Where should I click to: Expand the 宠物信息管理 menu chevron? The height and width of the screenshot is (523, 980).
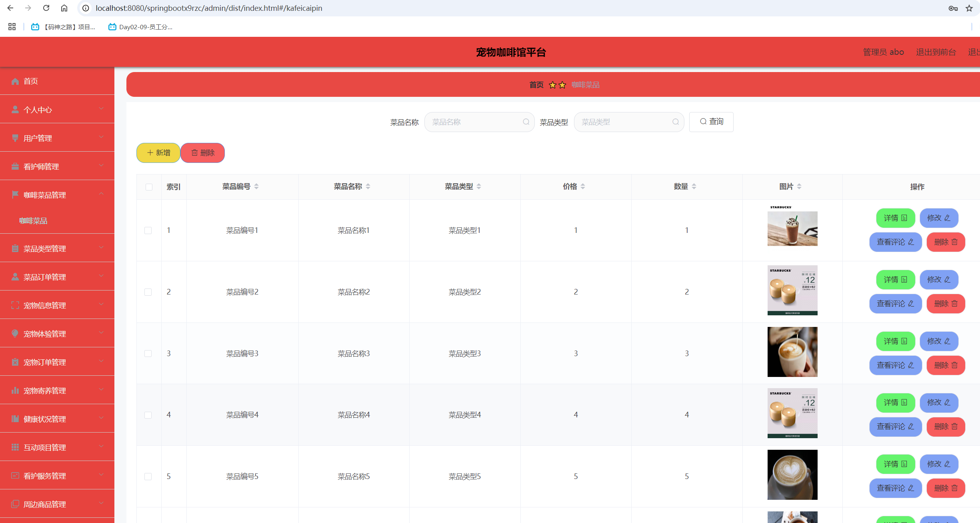(101, 305)
